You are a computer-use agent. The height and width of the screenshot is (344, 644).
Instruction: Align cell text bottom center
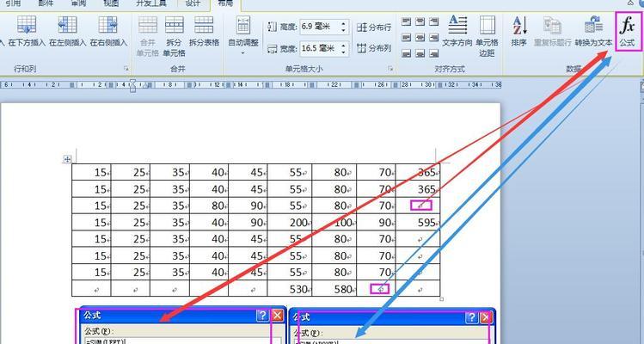pos(420,53)
